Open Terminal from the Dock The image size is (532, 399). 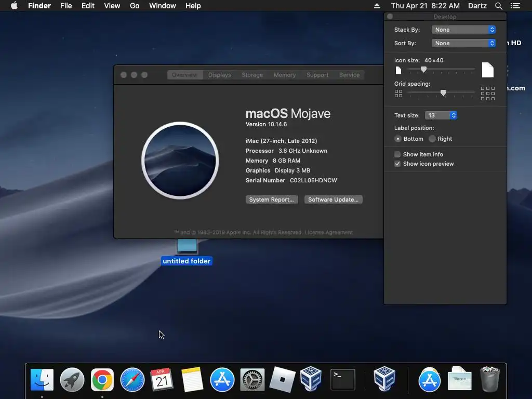click(x=343, y=380)
